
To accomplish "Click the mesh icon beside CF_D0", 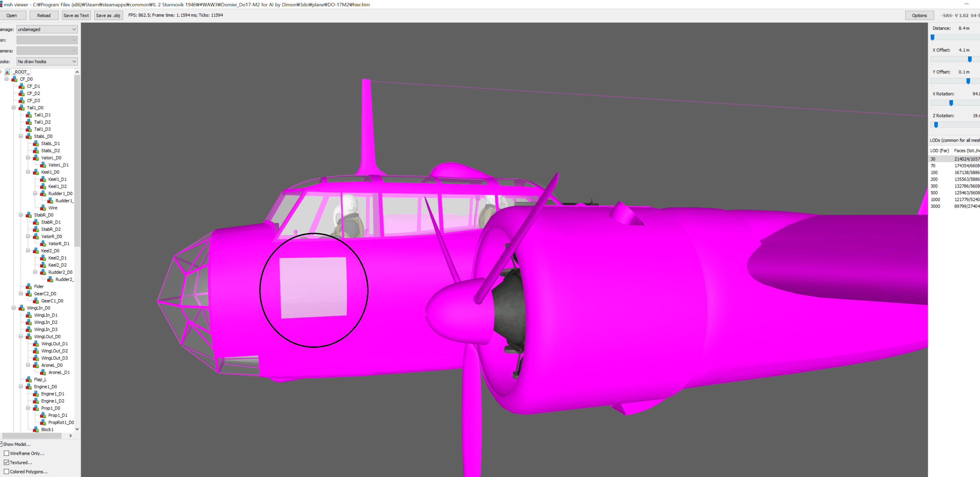I will 15,79.
